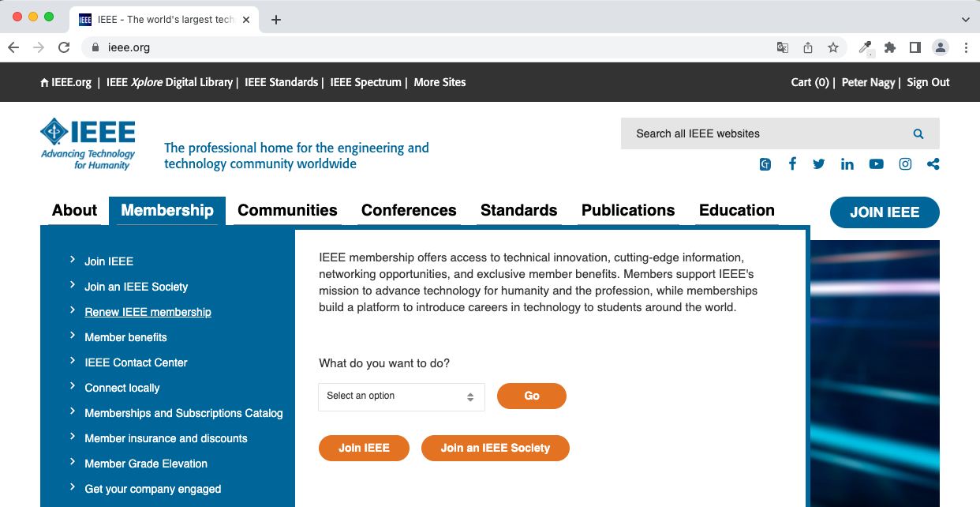980x507 pixels.
Task: Click the lock icon next to ieee.org
Action: point(95,47)
